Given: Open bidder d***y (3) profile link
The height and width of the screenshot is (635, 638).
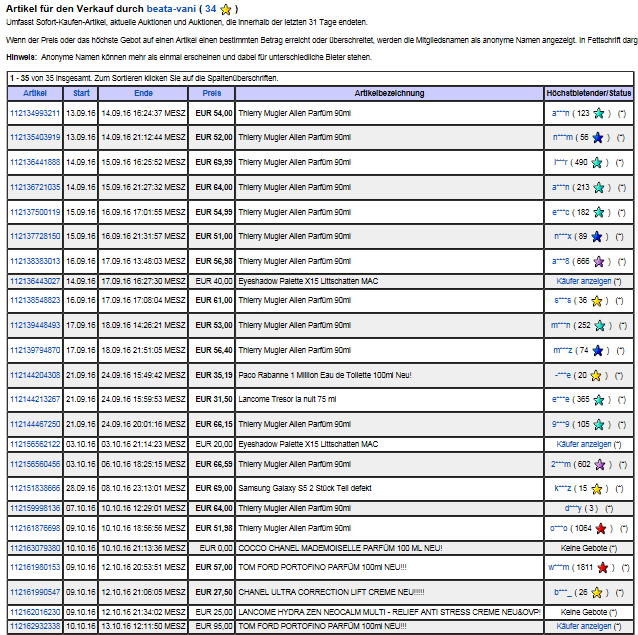Looking at the screenshot, I should (573, 508).
